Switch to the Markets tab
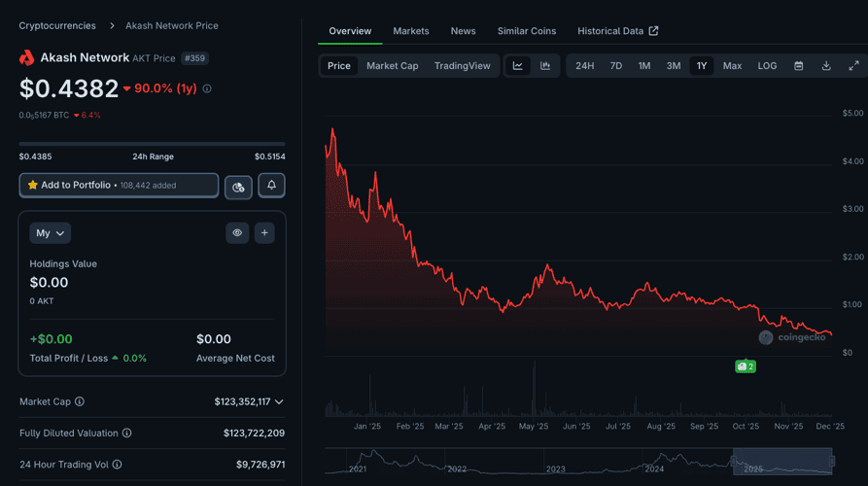This screenshot has width=868, height=486. 410,31
